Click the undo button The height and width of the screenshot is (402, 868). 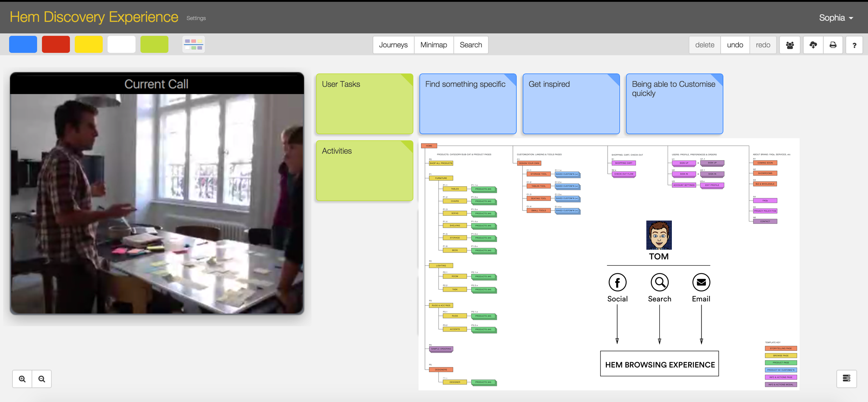tap(735, 44)
